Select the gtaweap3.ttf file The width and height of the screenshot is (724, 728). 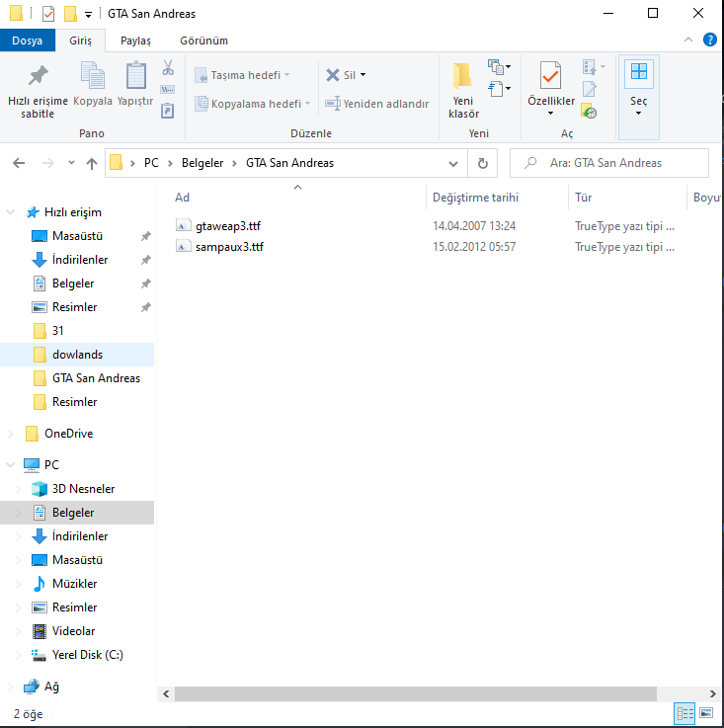point(228,226)
